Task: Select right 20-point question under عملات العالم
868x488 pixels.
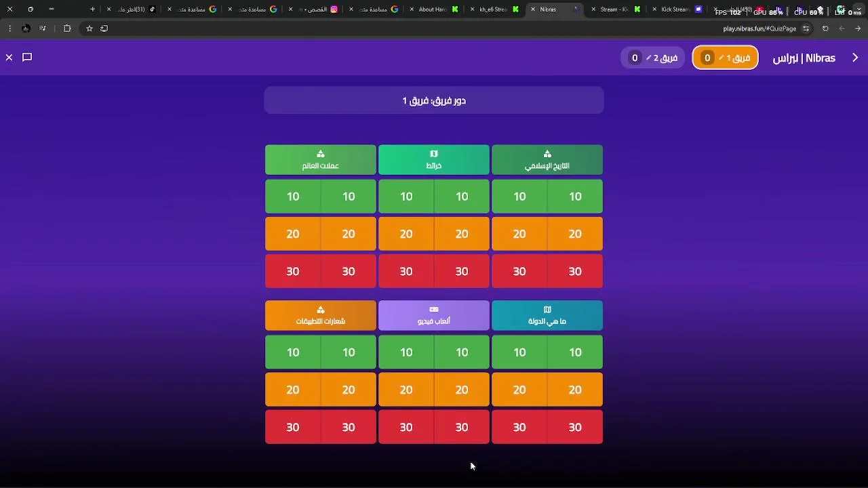Action: tap(349, 234)
